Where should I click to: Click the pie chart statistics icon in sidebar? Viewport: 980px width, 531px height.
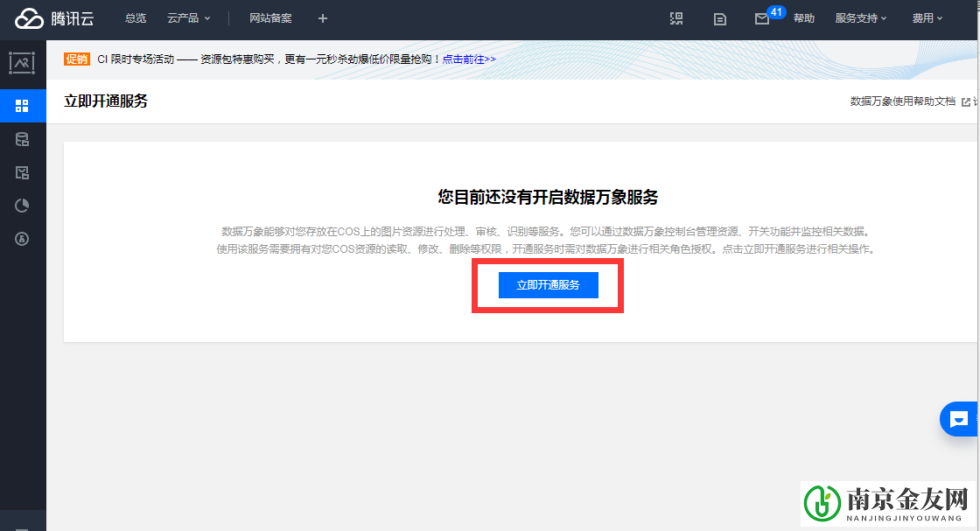coord(23,205)
